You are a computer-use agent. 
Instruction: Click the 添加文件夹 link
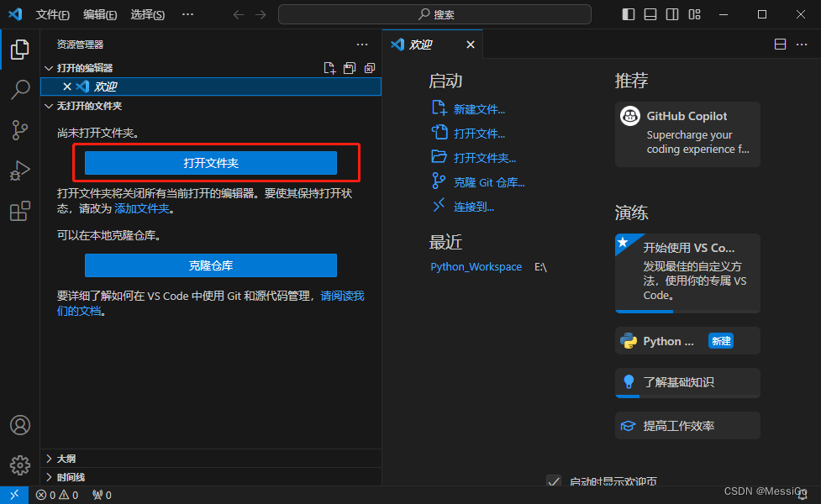pos(142,208)
